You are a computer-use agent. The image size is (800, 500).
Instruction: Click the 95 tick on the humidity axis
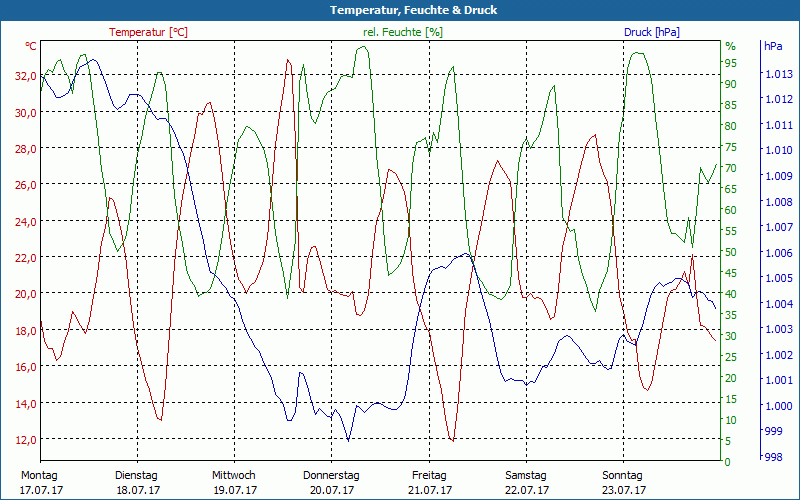click(x=730, y=63)
